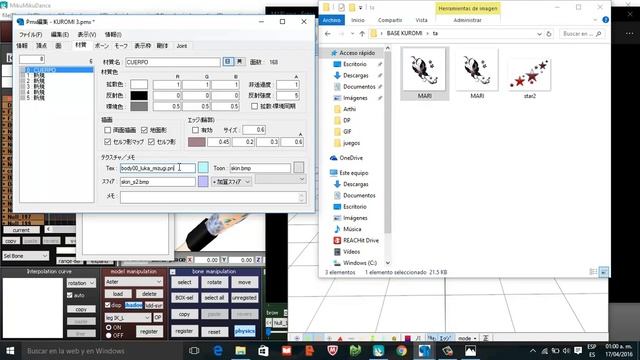Go back in the File Explorer window
The width and height of the screenshot is (640, 360).
pyautogui.click(x=327, y=34)
